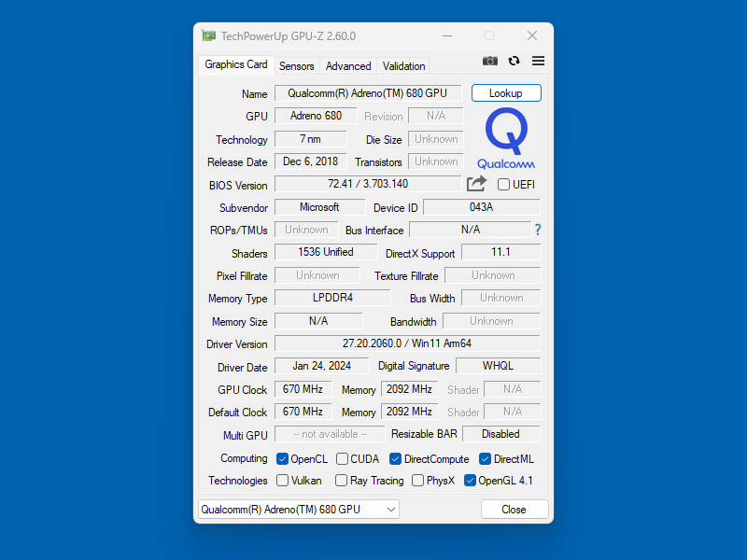This screenshot has width=747, height=560.
Task: Click the BIOS export/save icon
Action: coord(476,184)
